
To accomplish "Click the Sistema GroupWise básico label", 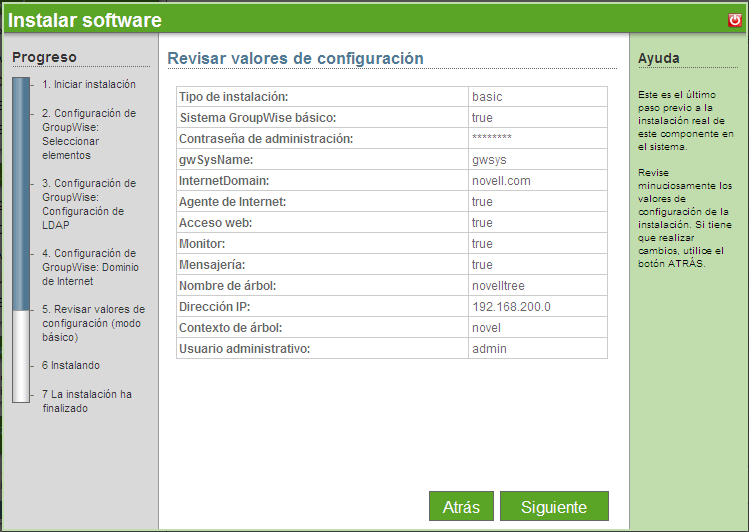I will (258, 118).
